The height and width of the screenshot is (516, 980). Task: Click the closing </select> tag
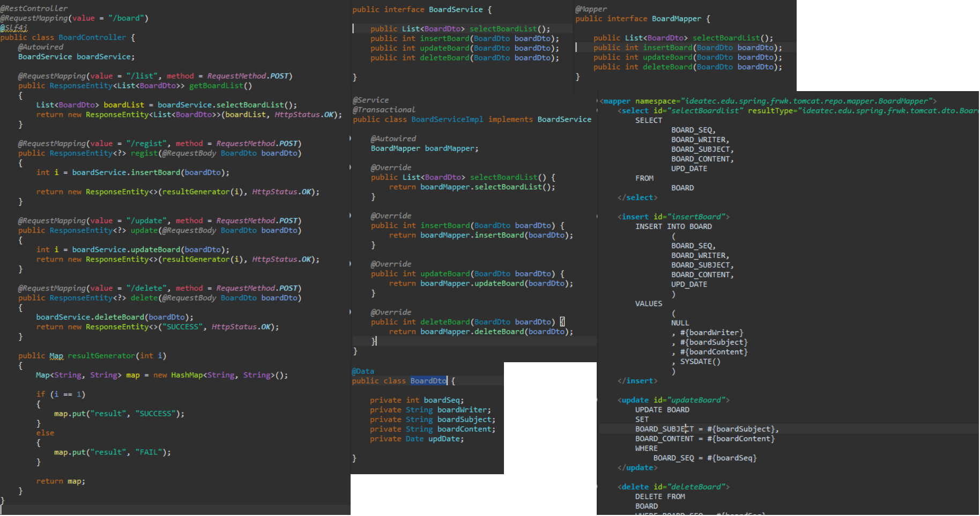click(x=637, y=198)
